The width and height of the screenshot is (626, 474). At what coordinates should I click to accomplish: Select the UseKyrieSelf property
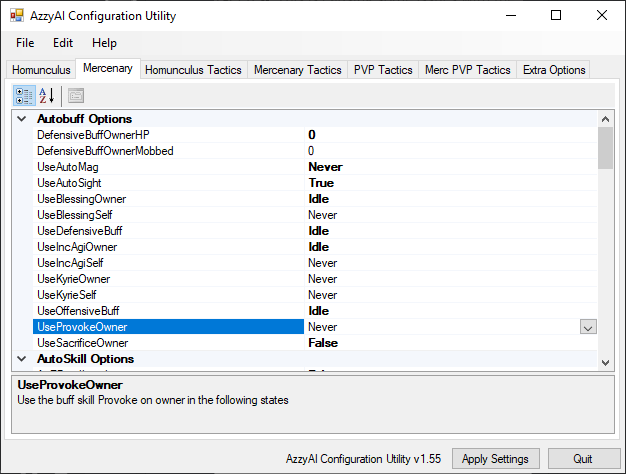click(168, 295)
